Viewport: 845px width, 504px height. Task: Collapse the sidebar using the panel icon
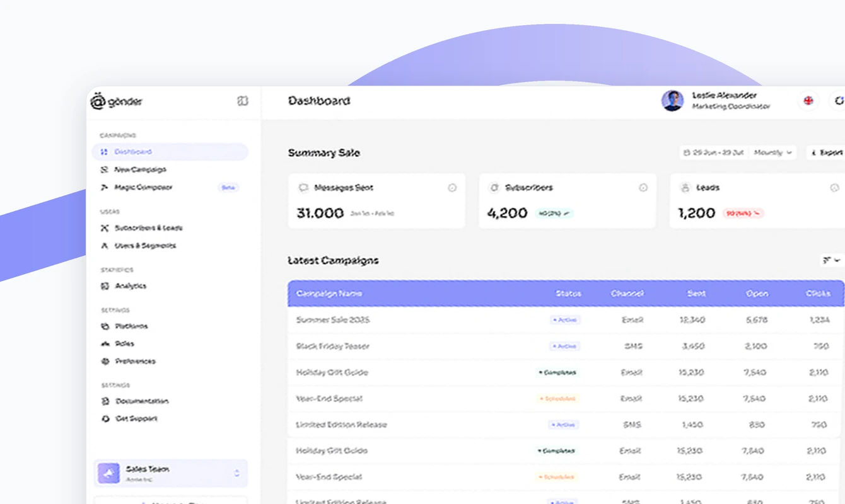pos(243,101)
